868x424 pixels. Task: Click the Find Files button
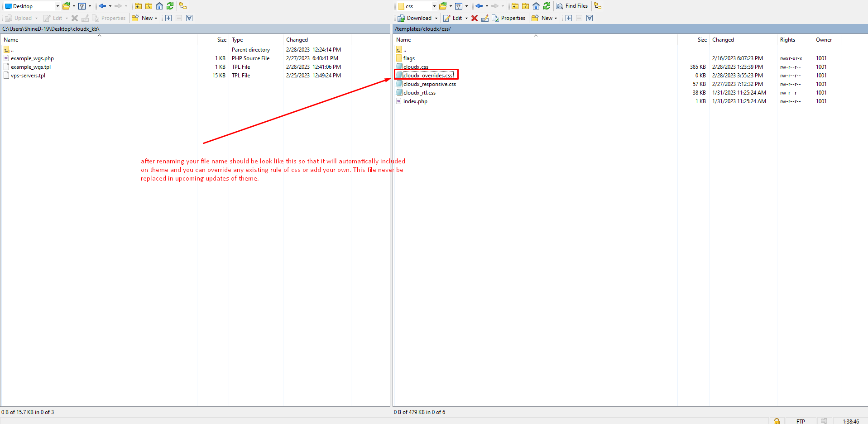tap(572, 6)
